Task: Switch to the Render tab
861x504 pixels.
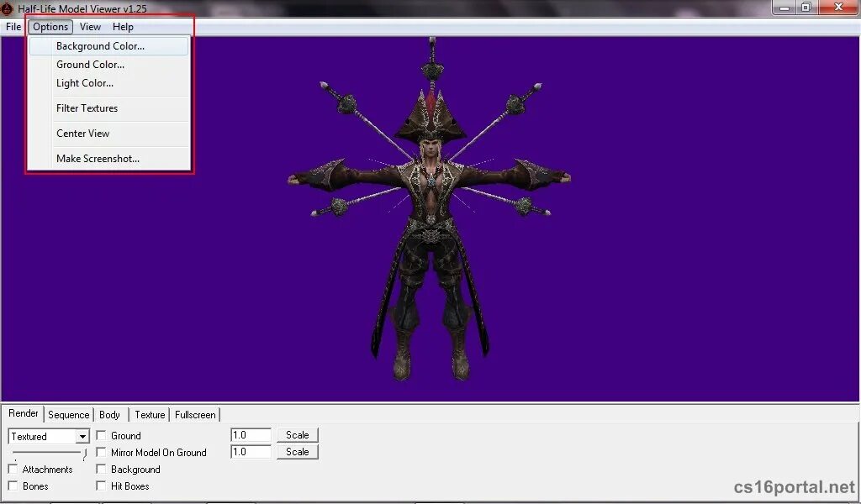Action: [23, 413]
